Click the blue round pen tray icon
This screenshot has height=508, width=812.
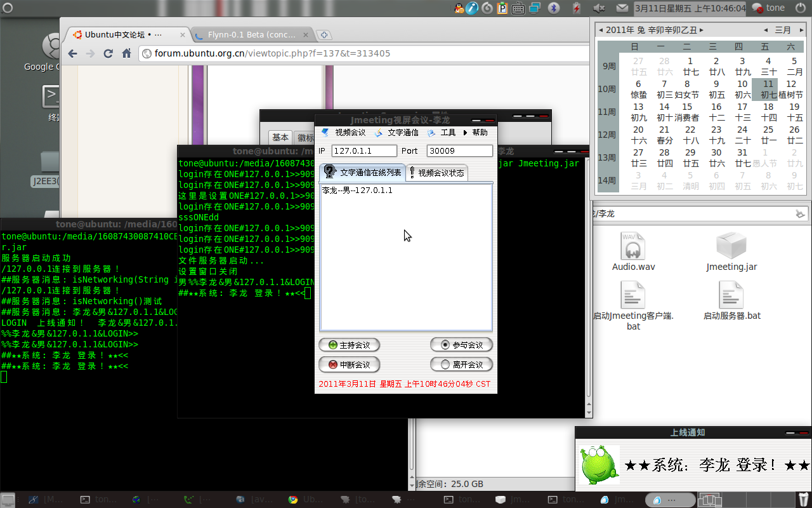tap(472, 8)
